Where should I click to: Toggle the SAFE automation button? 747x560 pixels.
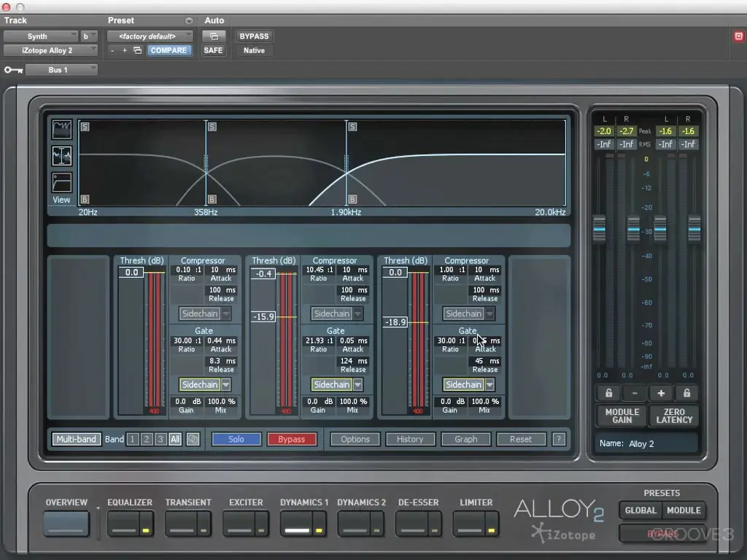click(213, 50)
